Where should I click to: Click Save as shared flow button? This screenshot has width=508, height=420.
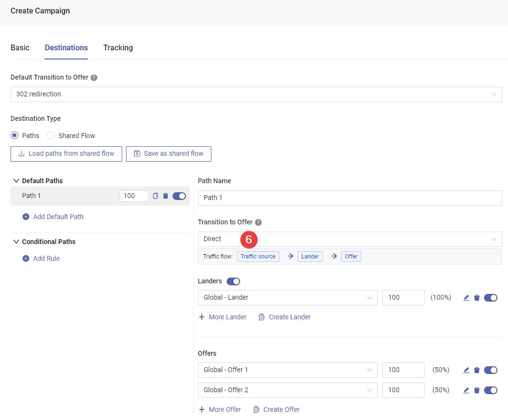point(169,153)
